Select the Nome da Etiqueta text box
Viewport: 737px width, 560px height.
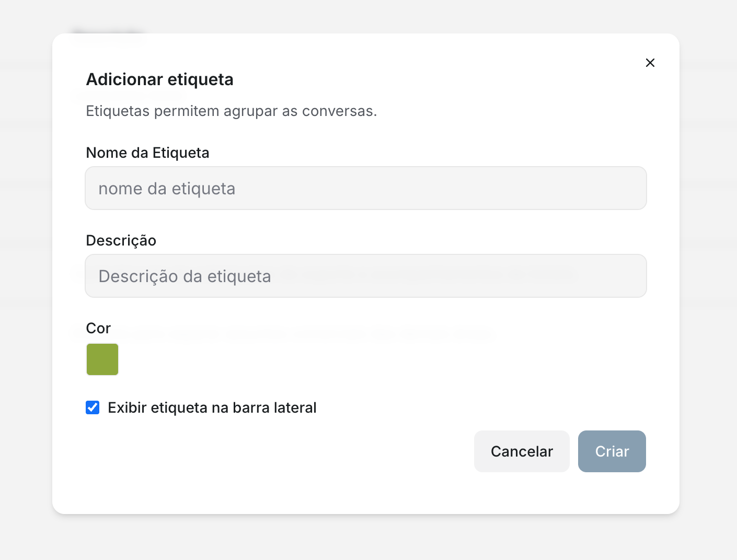pos(365,188)
